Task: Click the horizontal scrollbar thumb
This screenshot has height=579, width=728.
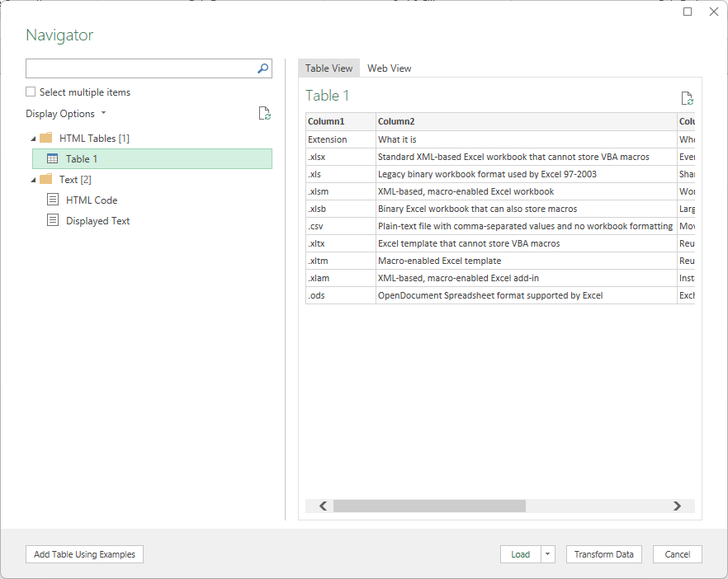Action: pos(429,506)
